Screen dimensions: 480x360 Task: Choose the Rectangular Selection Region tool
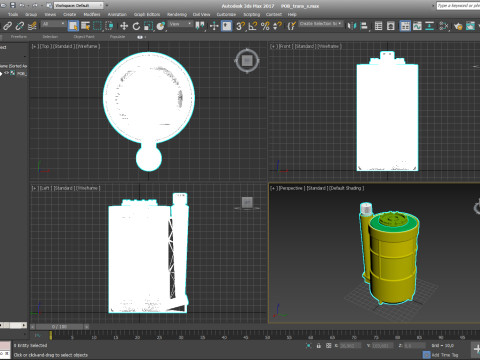click(x=97, y=26)
